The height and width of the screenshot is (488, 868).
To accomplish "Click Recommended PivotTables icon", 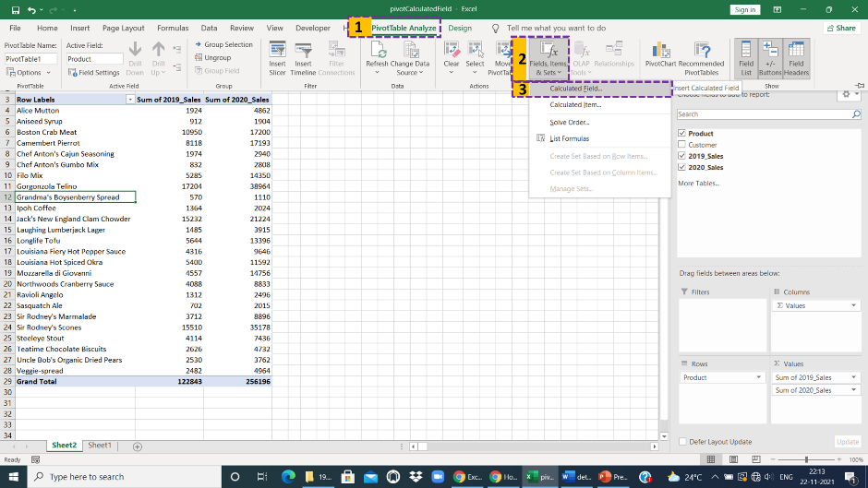I will [x=701, y=50].
